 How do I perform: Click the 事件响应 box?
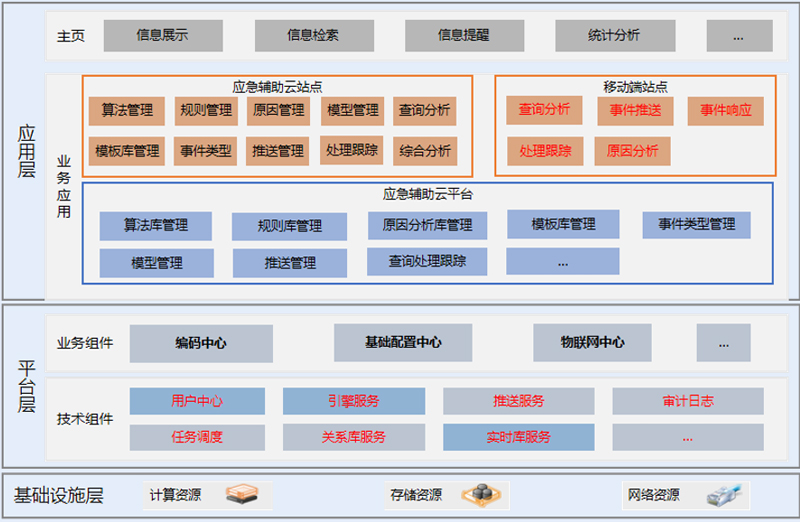pyautogui.click(x=726, y=111)
